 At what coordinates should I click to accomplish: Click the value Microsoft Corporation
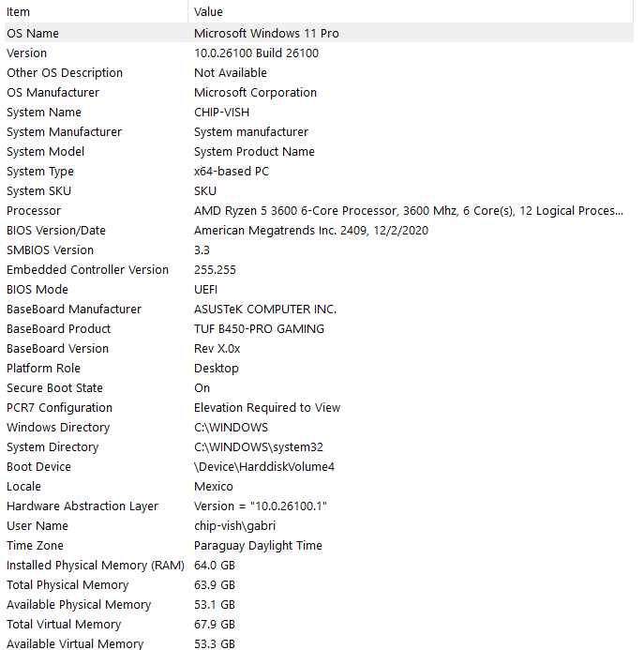point(255,93)
